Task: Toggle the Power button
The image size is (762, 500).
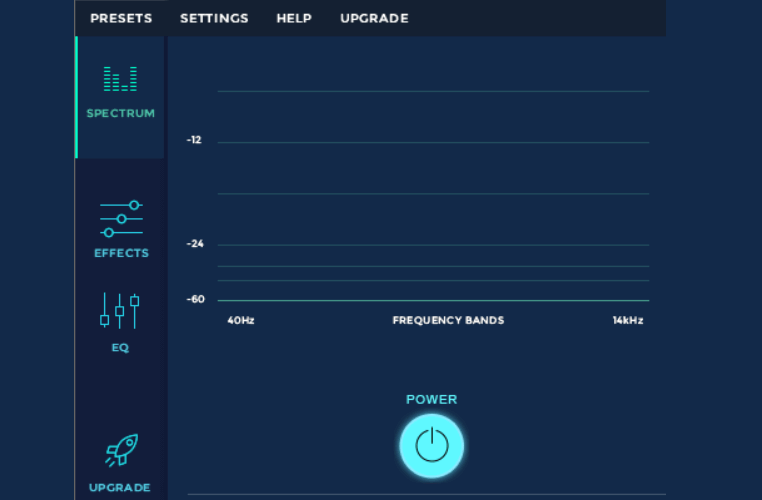Action: [x=432, y=446]
